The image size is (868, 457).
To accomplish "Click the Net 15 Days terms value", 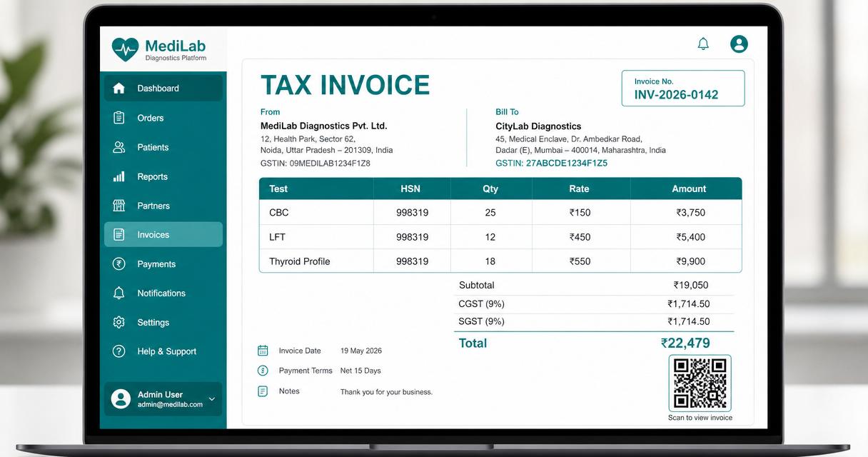I will tap(360, 371).
